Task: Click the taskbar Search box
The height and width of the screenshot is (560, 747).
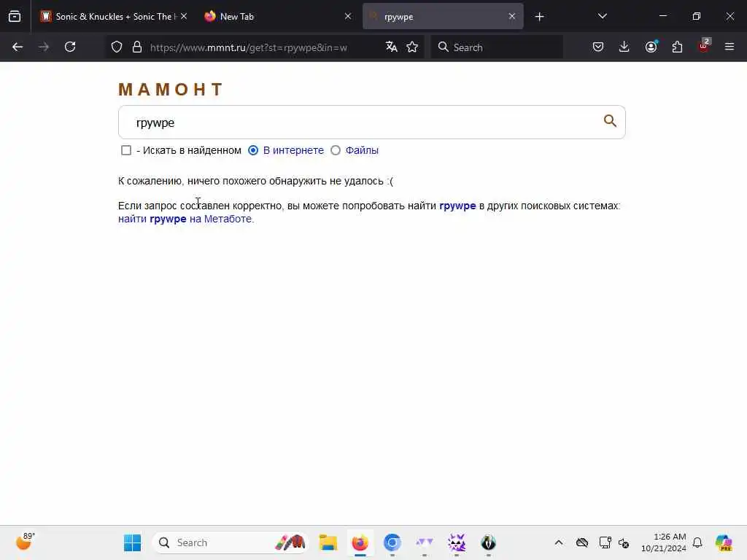Action: click(230, 542)
